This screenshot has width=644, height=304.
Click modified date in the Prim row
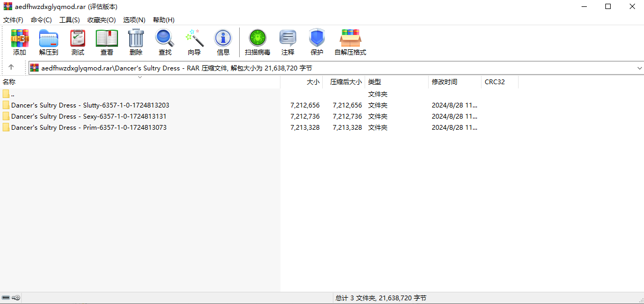(x=455, y=128)
